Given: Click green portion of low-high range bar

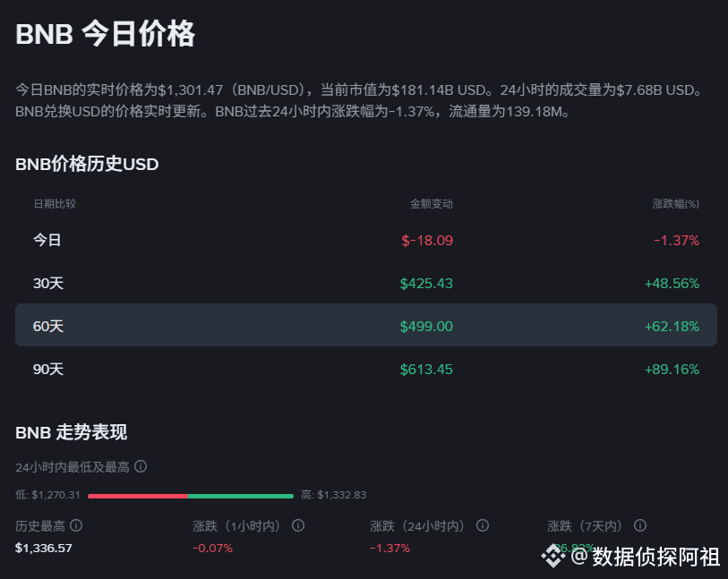Looking at the screenshot, I should click(240, 495).
